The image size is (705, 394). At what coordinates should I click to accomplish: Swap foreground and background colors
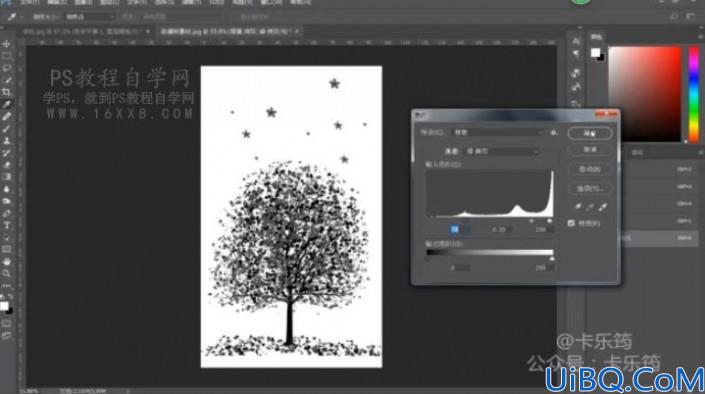(x=10, y=297)
